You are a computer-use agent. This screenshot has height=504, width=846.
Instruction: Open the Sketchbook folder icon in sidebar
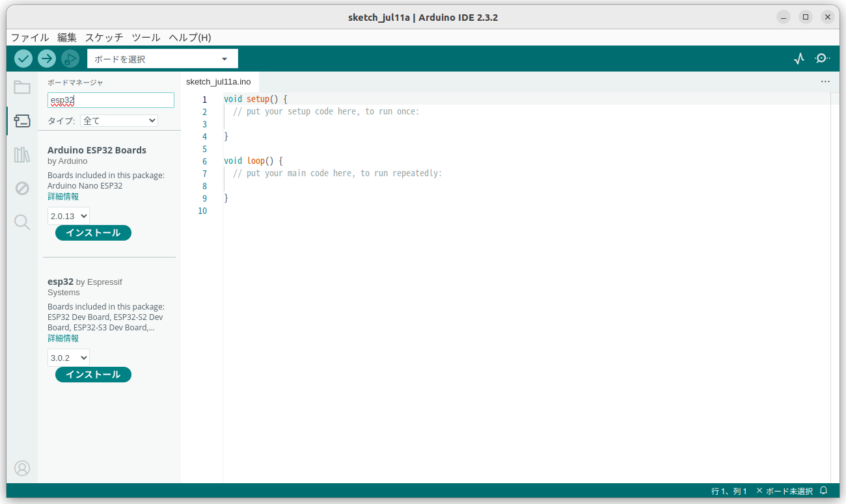point(22,86)
